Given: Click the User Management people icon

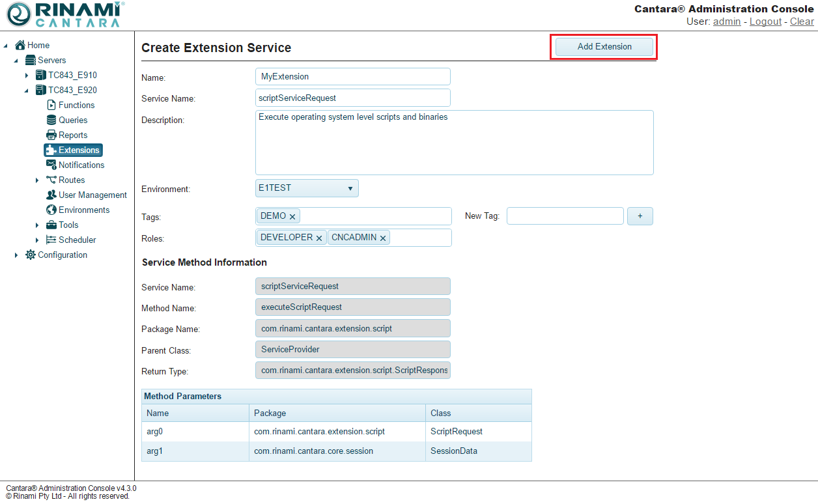Looking at the screenshot, I should pos(52,195).
